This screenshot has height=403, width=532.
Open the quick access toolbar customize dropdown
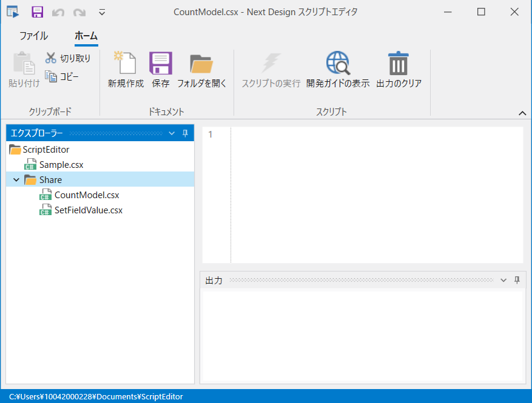tap(102, 13)
